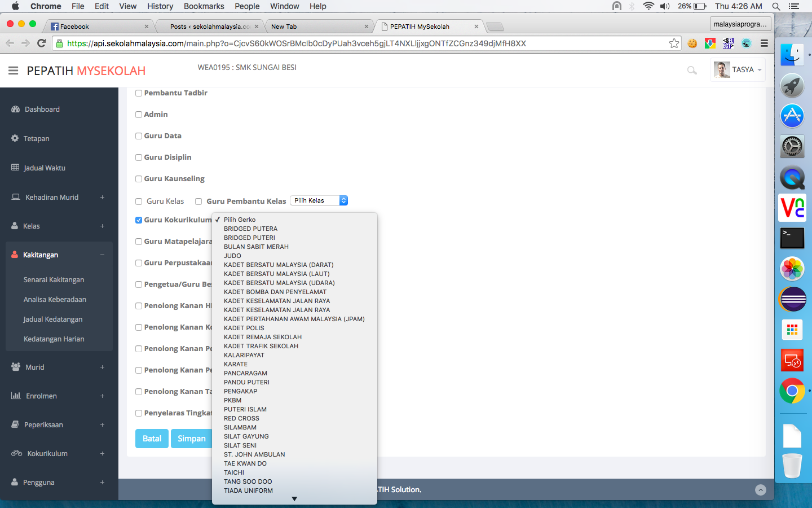812x508 pixels.
Task: Collapse the Kakitangan sidebar section
Action: (x=102, y=255)
